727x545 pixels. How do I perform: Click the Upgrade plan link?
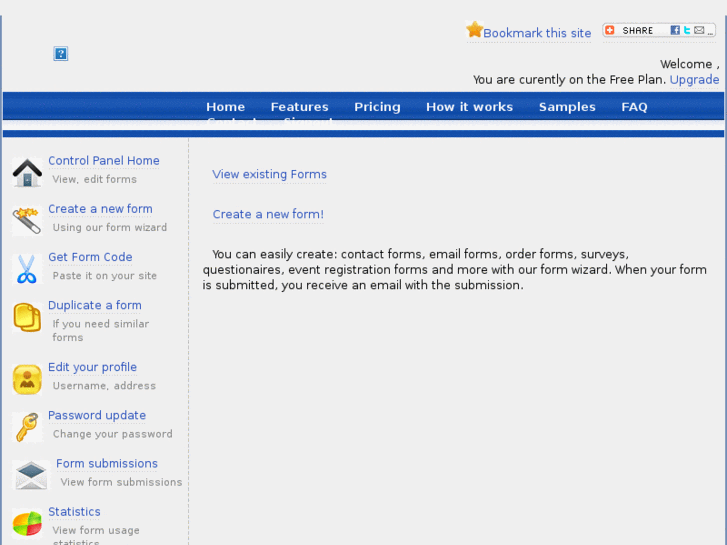694,80
